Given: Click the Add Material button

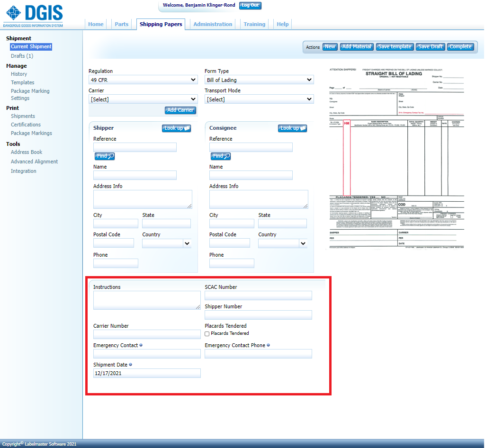Looking at the screenshot, I should pos(357,47).
